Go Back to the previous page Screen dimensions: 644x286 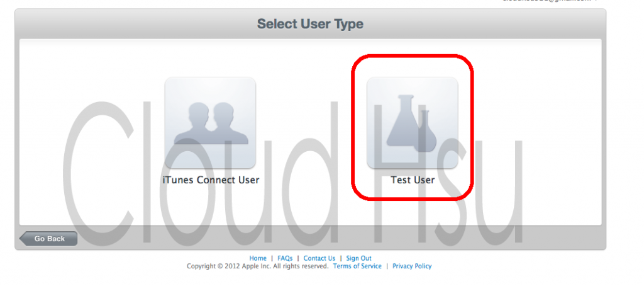pos(48,238)
